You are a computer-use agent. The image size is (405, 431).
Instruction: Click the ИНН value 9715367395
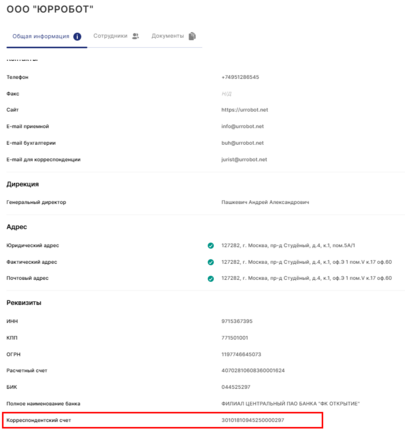pos(237,321)
